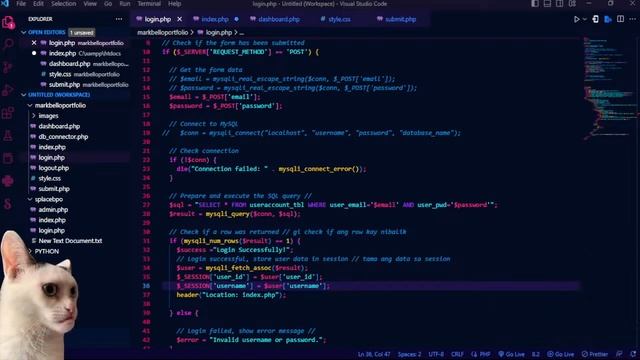Image resolution: width=640 pixels, height=360 pixels.
Task: Open the Search view in activity bar
Action: coord(8,44)
